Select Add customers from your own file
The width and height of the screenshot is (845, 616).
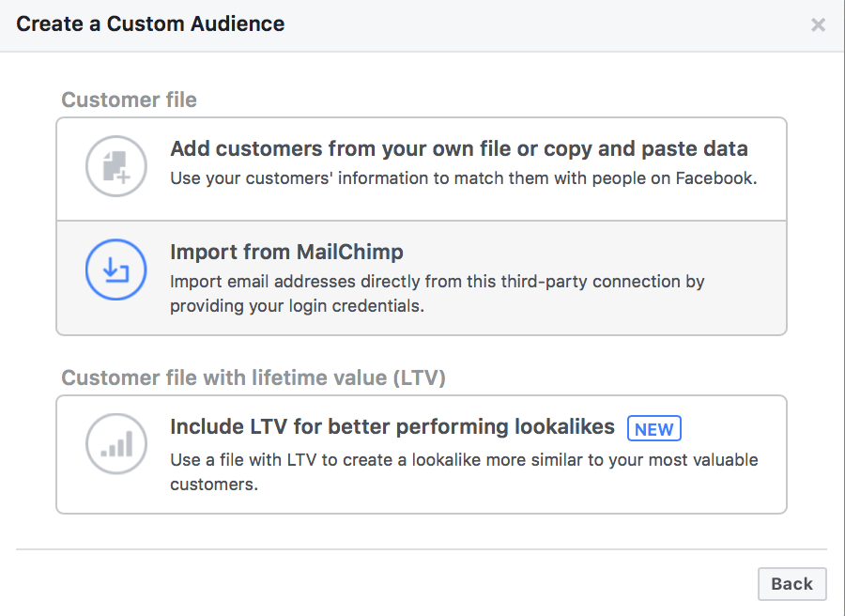click(458, 148)
